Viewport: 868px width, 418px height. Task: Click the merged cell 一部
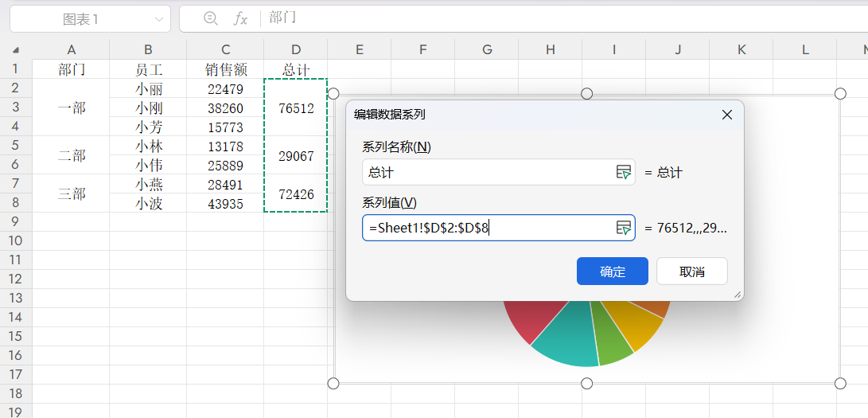71,108
